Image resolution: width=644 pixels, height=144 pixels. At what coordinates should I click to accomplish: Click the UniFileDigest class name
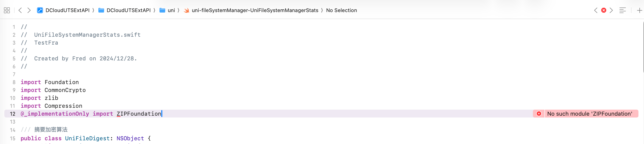tap(87, 138)
